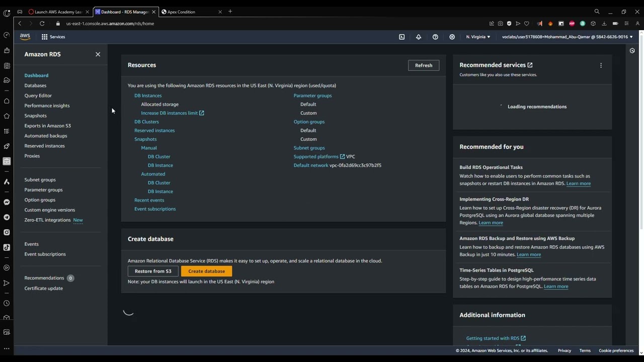
Task: Refresh the Resources panel
Action: coord(423,65)
